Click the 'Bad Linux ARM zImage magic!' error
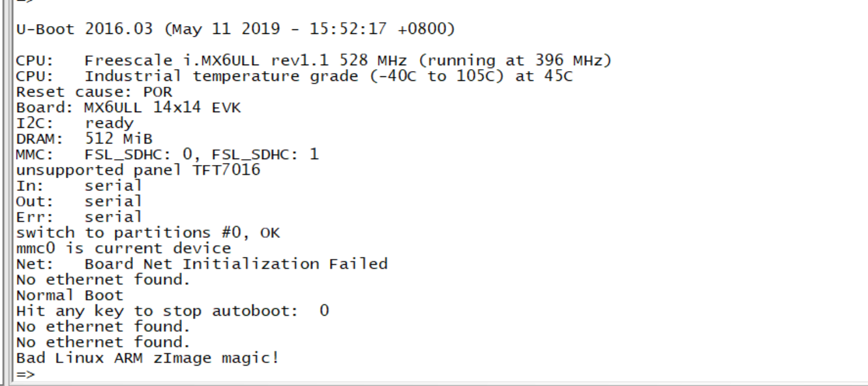 tap(147, 358)
